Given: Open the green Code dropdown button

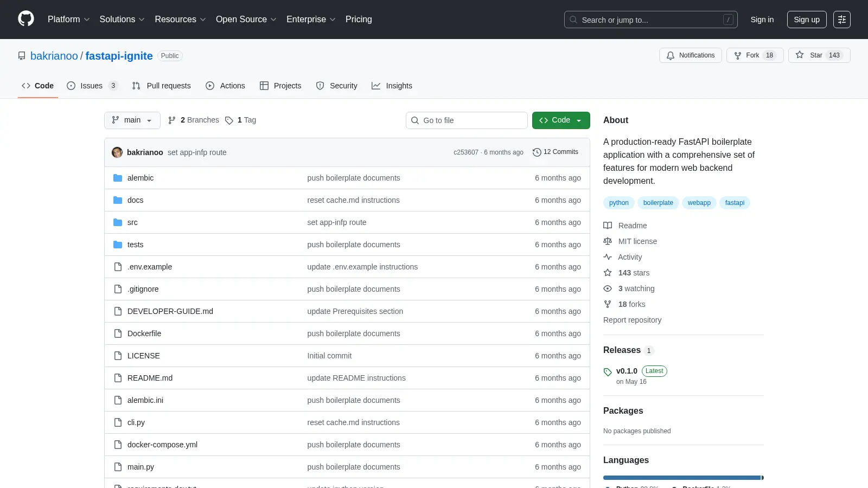Looking at the screenshot, I should pyautogui.click(x=561, y=120).
